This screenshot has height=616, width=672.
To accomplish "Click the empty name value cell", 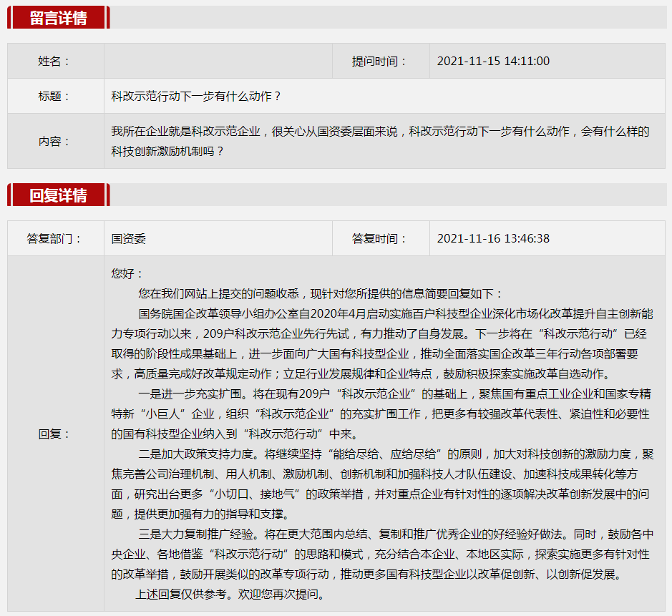I will tap(218, 61).
